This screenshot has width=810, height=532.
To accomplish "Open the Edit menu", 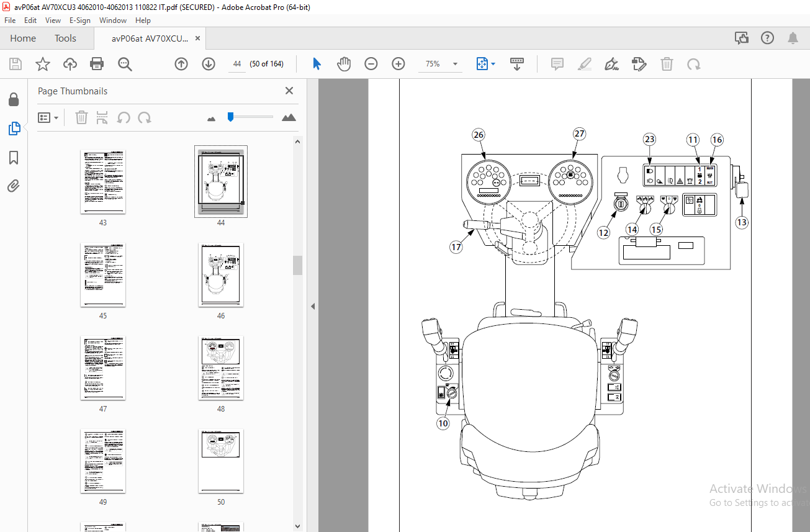I will pyautogui.click(x=30, y=20).
